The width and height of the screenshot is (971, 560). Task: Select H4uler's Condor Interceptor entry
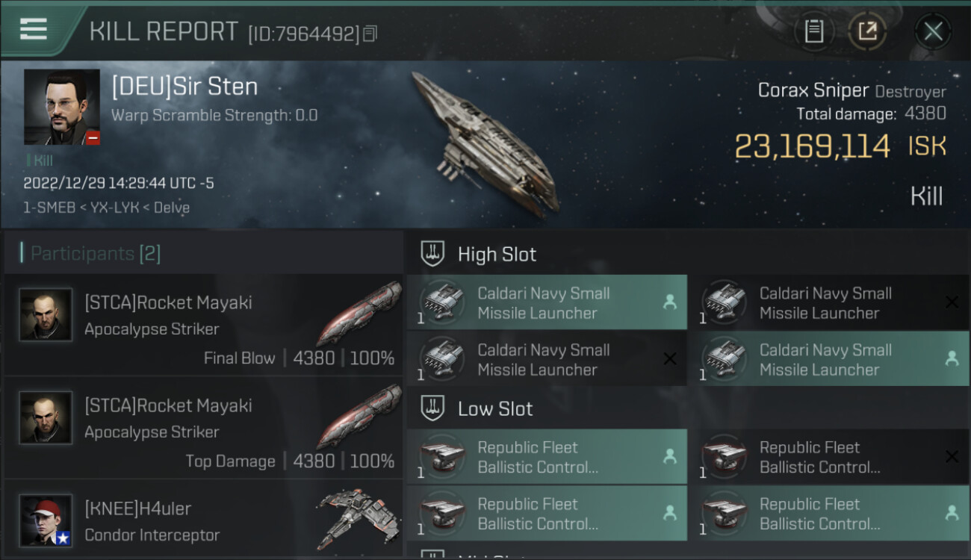click(203, 521)
